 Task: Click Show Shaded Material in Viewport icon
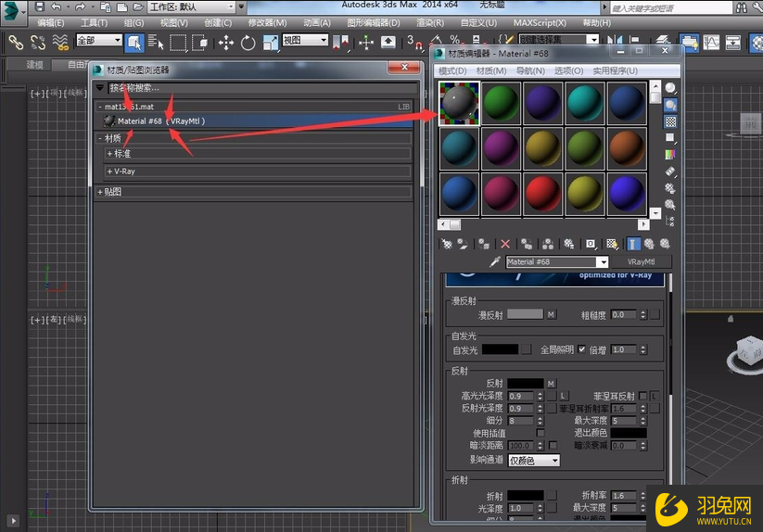[612, 244]
